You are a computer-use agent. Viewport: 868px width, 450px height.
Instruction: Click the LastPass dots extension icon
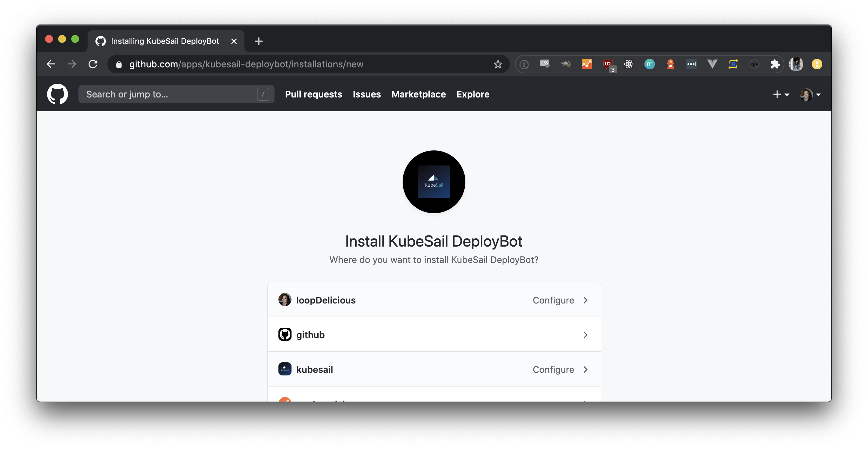click(x=692, y=64)
